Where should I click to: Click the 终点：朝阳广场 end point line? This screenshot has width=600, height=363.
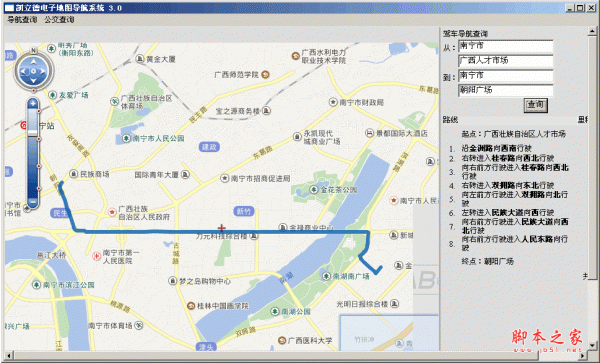[x=488, y=262]
